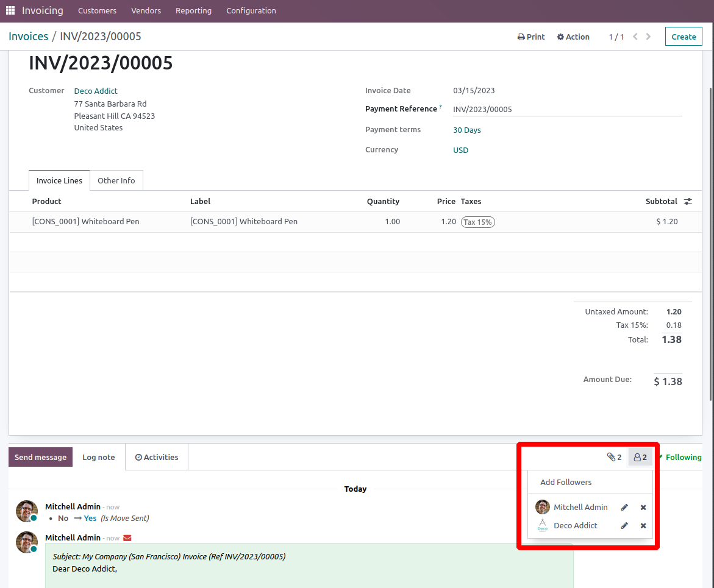Open the Action gear menu
Screen dimensions: 714x588
tap(573, 37)
